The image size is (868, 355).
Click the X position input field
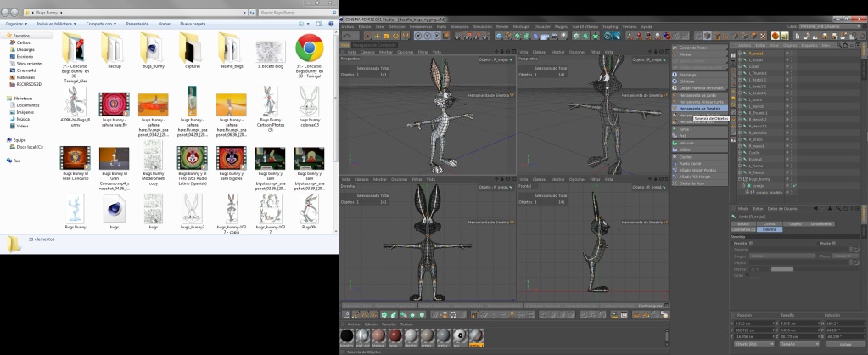(753, 323)
